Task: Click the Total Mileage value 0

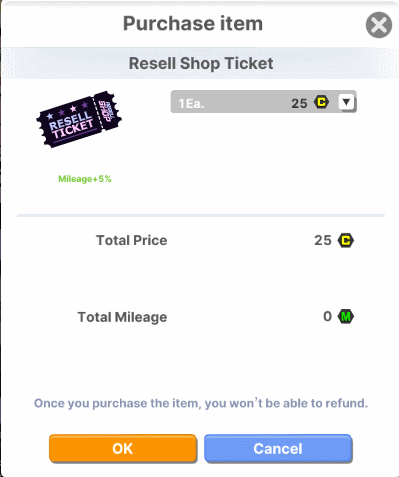Action: [327, 316]
